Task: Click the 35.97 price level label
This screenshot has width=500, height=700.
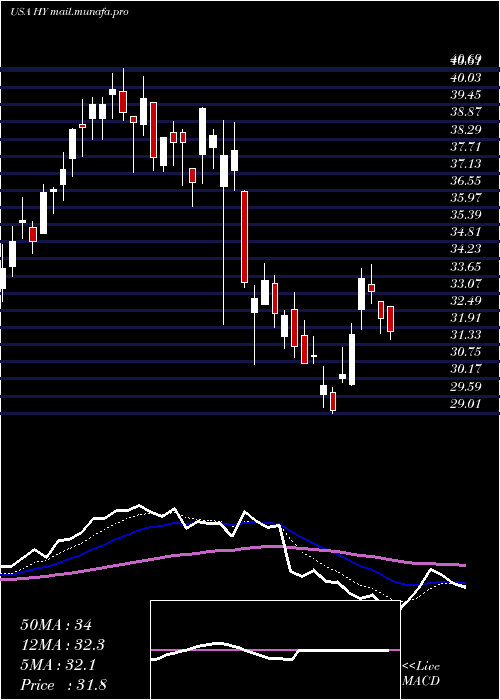Action: click(x=466, y=198)
